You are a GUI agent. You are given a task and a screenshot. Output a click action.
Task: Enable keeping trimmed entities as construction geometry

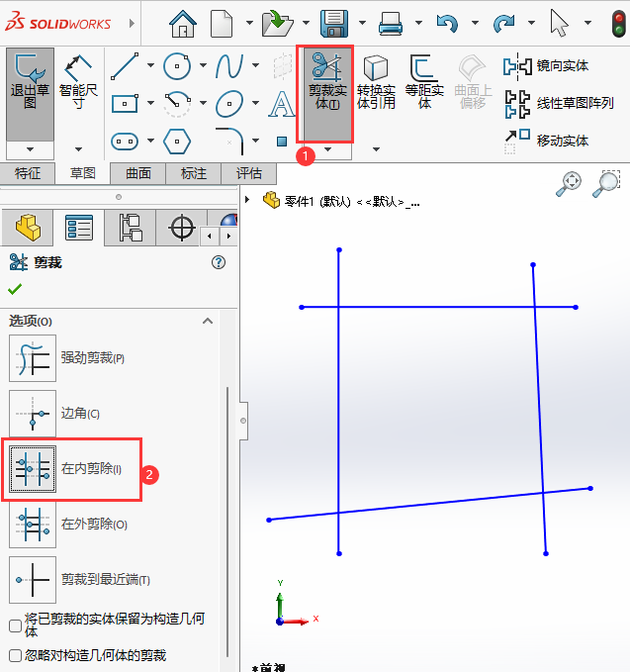(16, 625)
